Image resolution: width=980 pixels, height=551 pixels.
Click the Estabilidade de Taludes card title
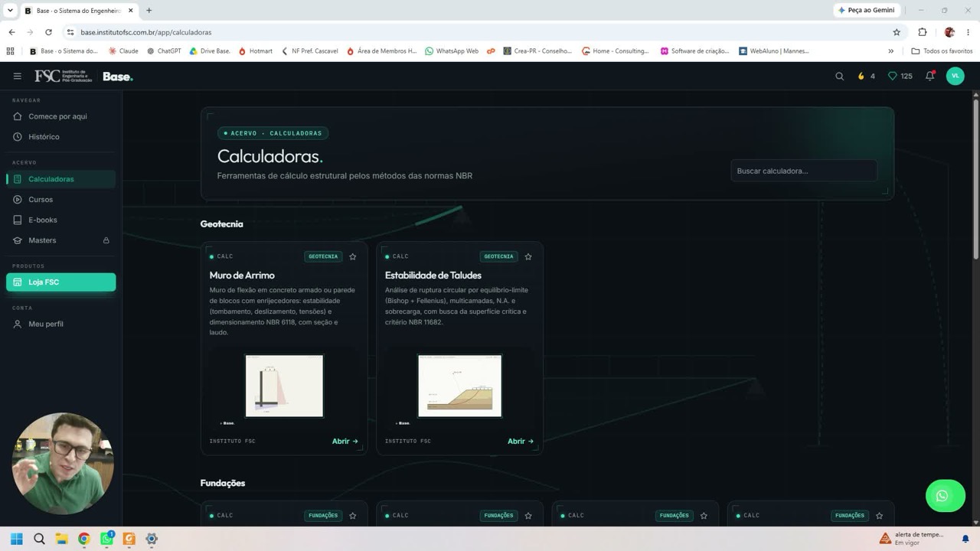click(x=433, y=275)
